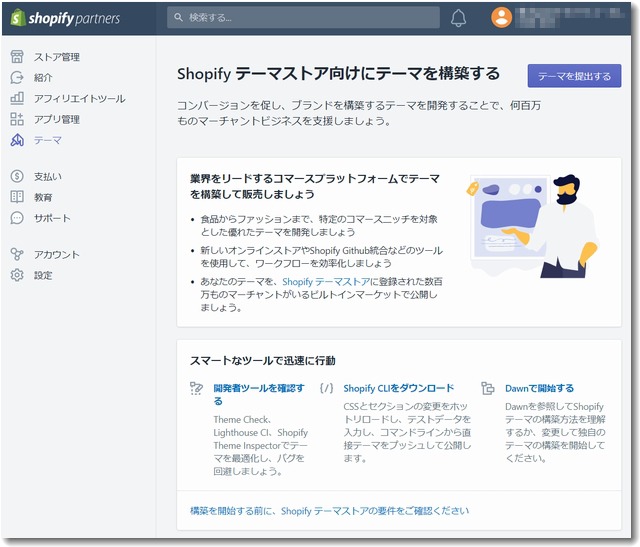Screen dimensions: 640x547
Task: Click the description starting CSSとセクションの変更
Action: tap(407, 432)
